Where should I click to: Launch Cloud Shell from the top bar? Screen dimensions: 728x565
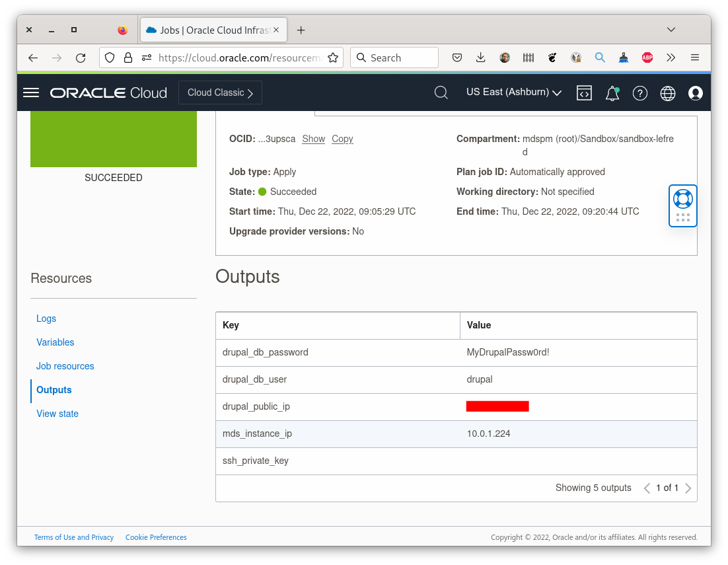pos(584,93)
